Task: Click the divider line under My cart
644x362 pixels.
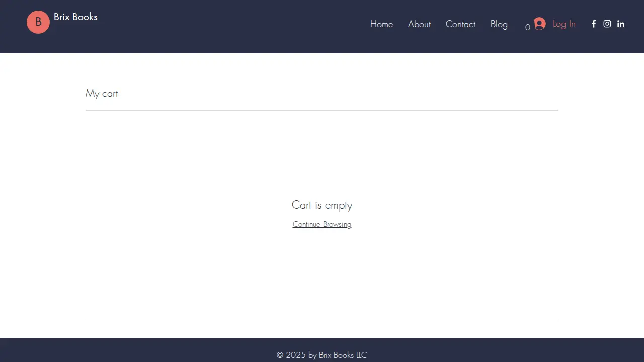Action: pos(322,110)
